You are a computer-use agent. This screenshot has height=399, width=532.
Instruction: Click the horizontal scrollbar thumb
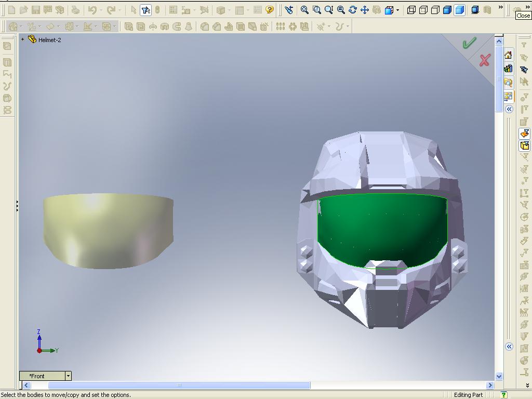click(x=179, y=385)
